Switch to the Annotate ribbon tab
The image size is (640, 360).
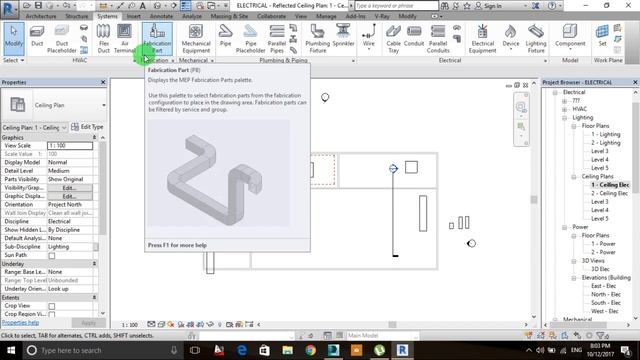pos(161,16)
